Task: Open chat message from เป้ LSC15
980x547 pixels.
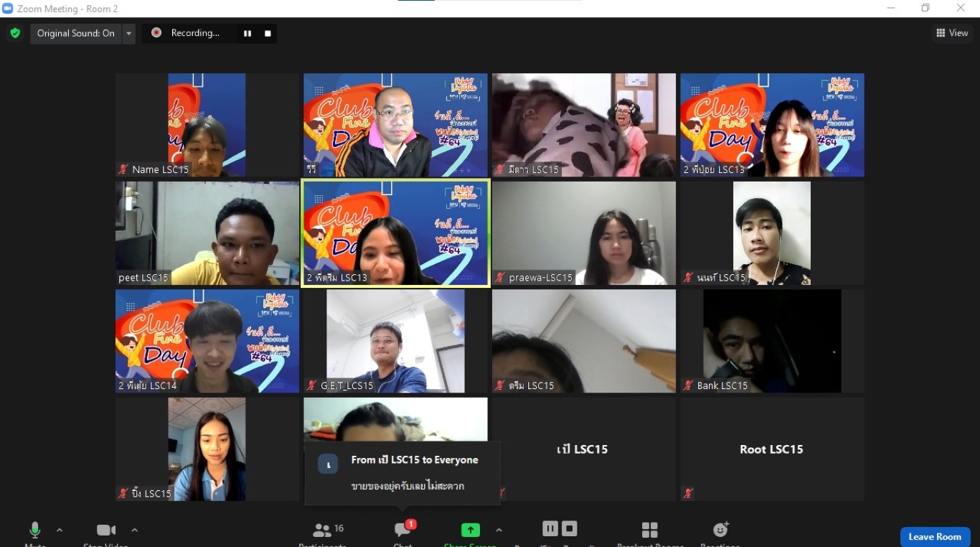Action: tap(402, 473)
